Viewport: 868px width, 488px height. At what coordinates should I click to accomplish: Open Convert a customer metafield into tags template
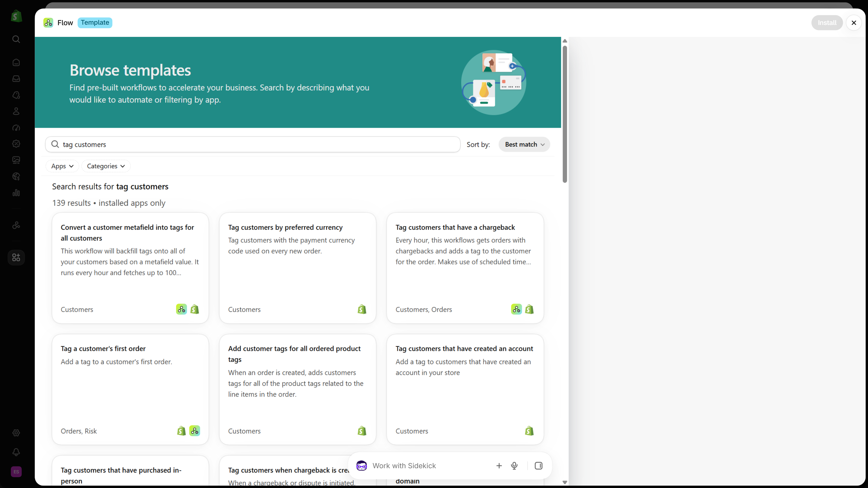tap(130, 268)
